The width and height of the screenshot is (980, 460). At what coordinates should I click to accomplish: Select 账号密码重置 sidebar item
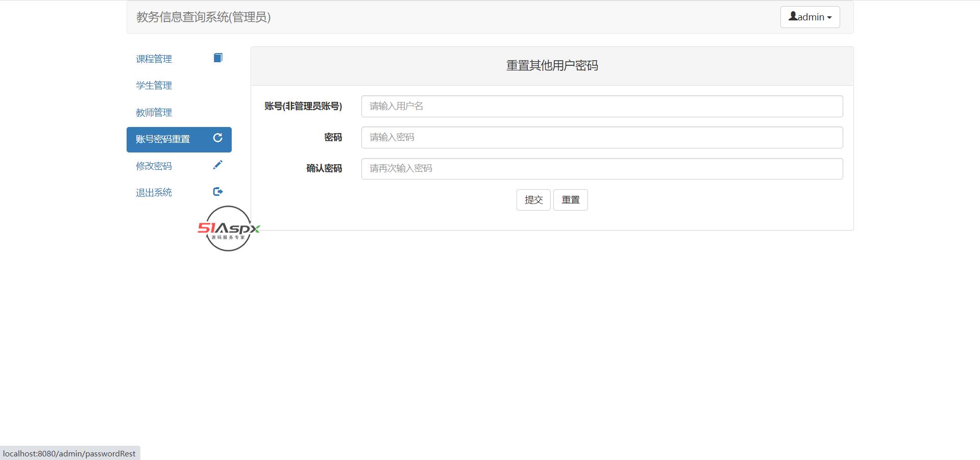(x=179, y=139)
